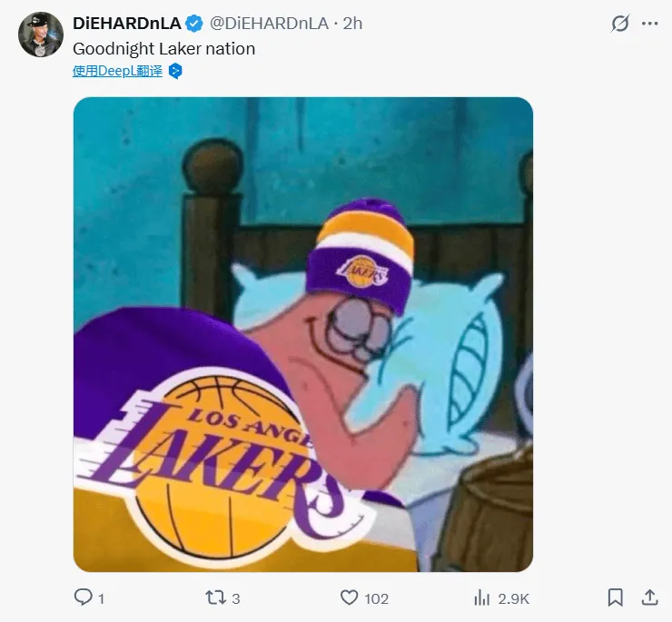Open the @DiEHARDnLA handle link
672x622 pixels.
pyautogui.click(x=270, y=24)
